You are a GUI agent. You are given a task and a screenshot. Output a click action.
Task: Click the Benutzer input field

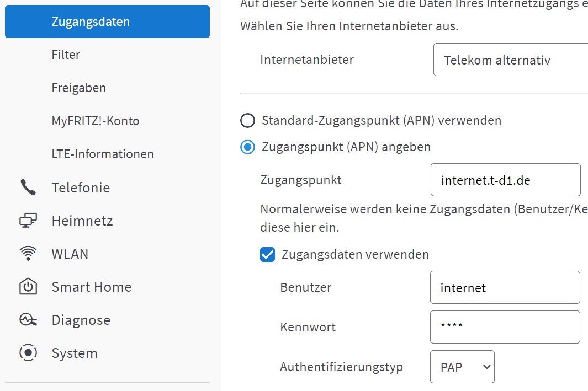[x=505, y=287]
